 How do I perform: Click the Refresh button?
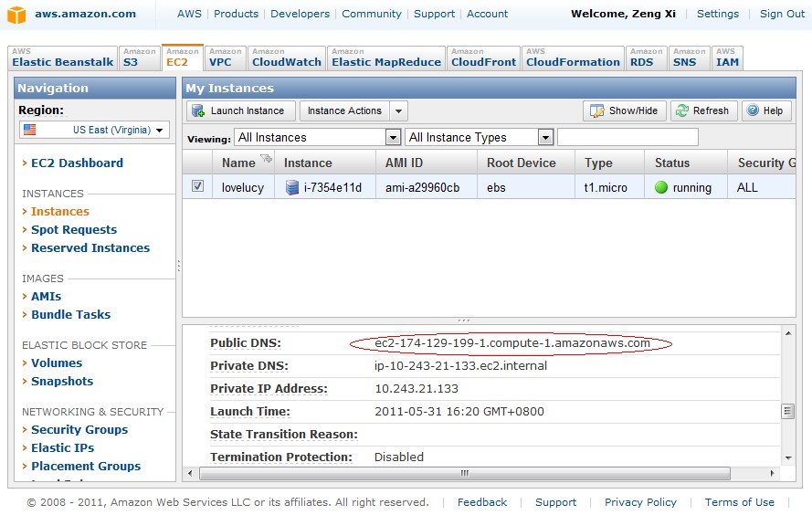[x=704, y=110]
